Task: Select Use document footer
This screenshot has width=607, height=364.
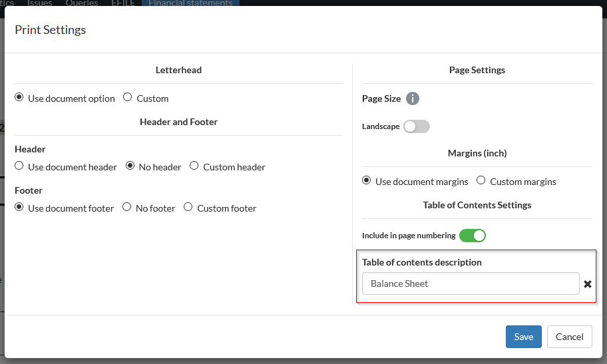Action: click(x=19, y=208)
